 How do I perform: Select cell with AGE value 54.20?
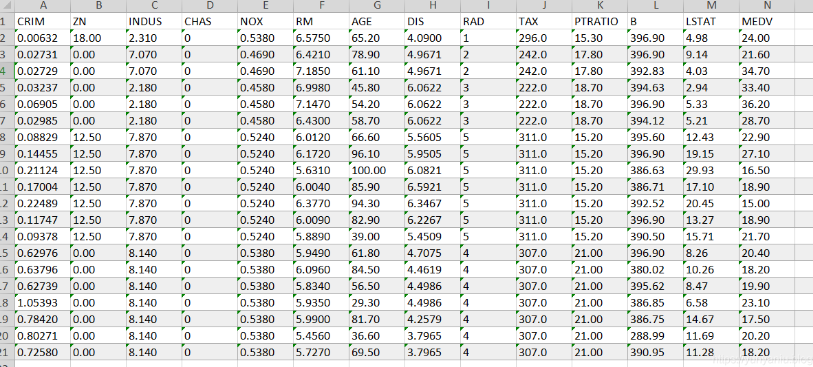pos(377,104)
